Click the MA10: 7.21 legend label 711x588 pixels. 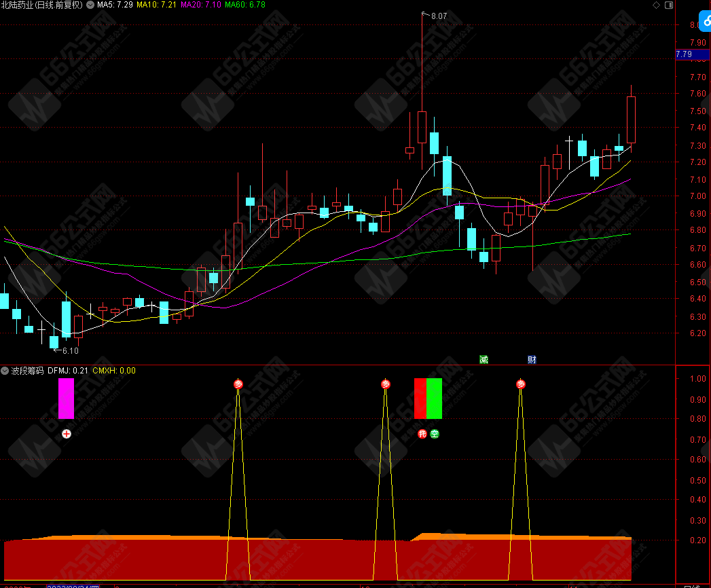[156, 5]
